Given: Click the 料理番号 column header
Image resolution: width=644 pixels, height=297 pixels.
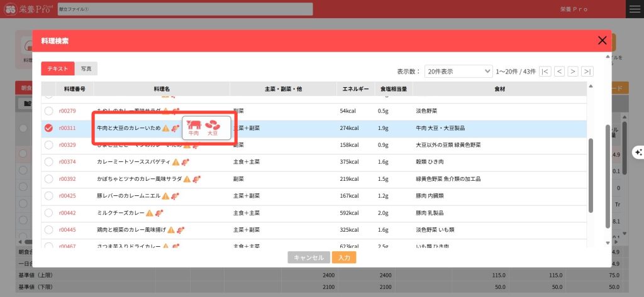Looking at the screenshot, I should 75,89.
